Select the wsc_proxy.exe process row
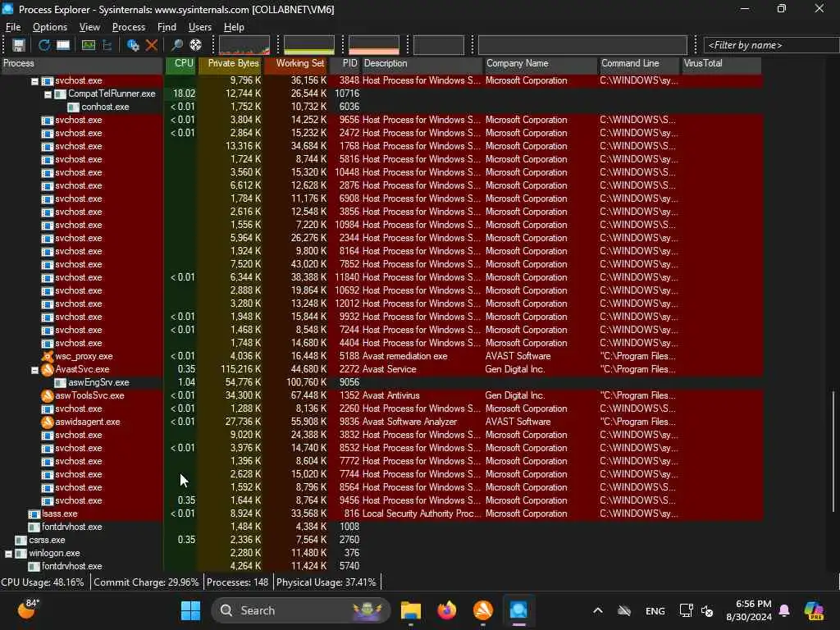This screenshot has width=840, height=630. pos(381,356)
